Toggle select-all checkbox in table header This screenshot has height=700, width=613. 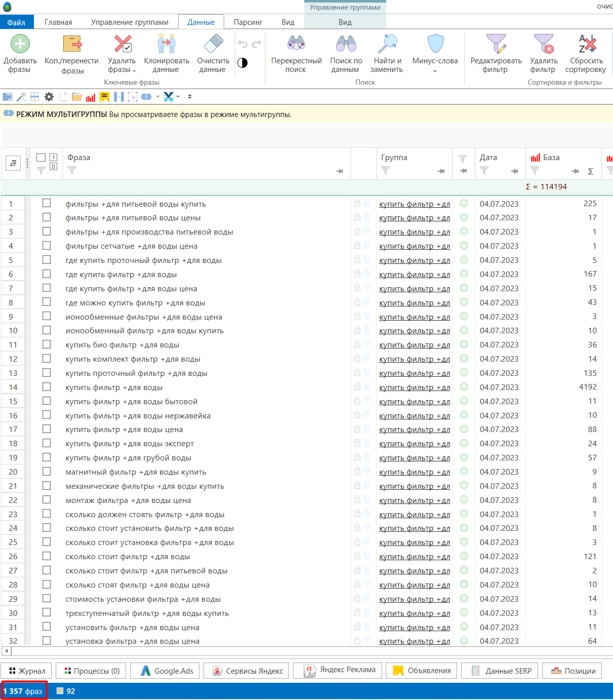point(41,158)
